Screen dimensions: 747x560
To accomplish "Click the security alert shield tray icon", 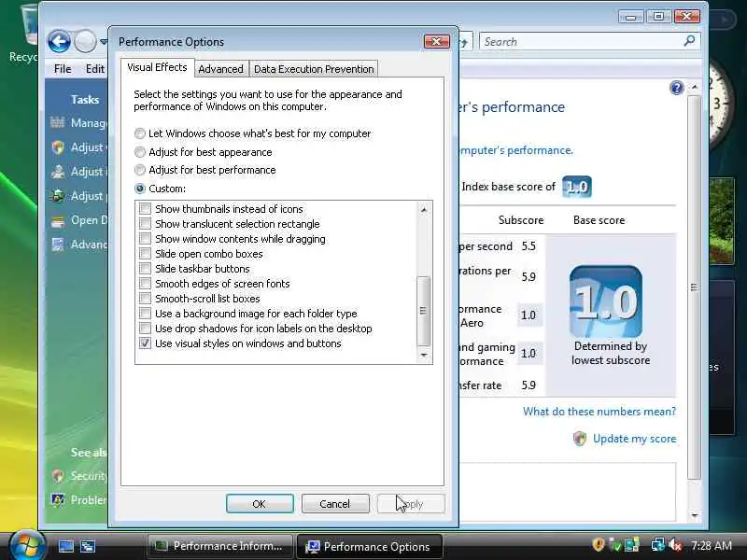I will (x=599, y=544).
